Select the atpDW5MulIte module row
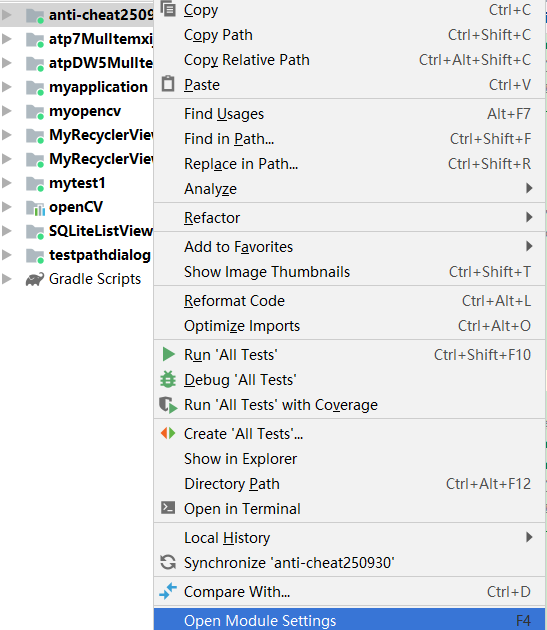 (77, 63)
